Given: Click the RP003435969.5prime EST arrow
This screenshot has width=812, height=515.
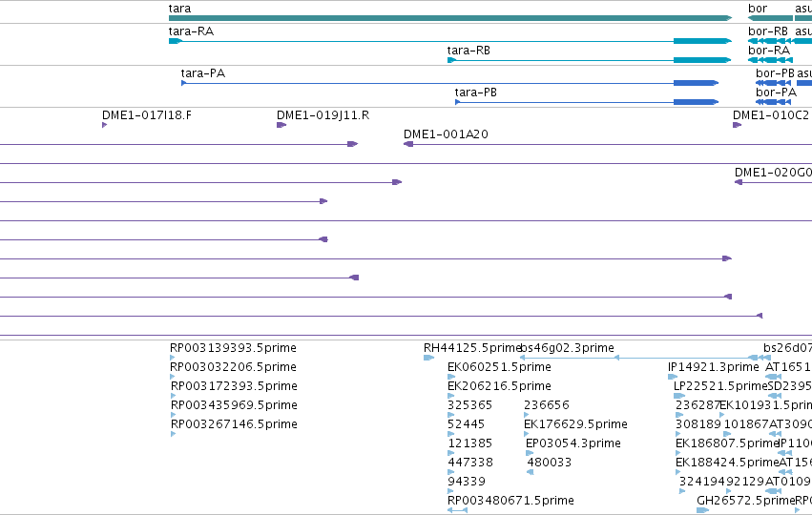Looking at the screenshot, I should (x=174, y=415).
